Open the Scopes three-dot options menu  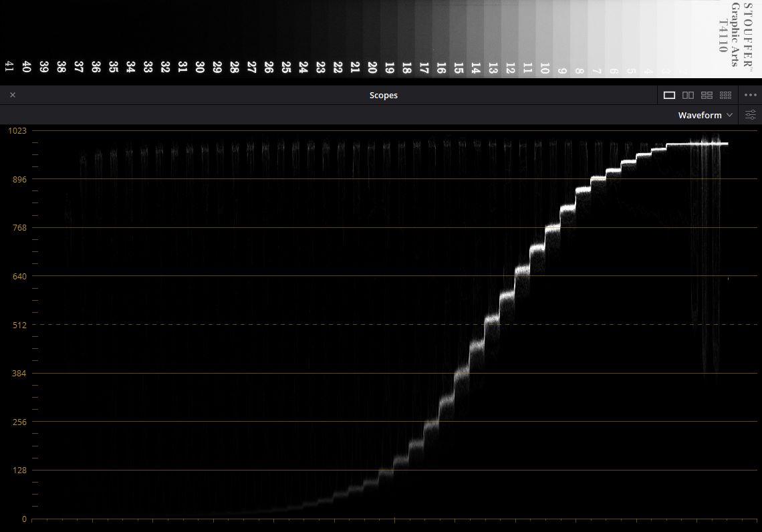pos(751,95)
